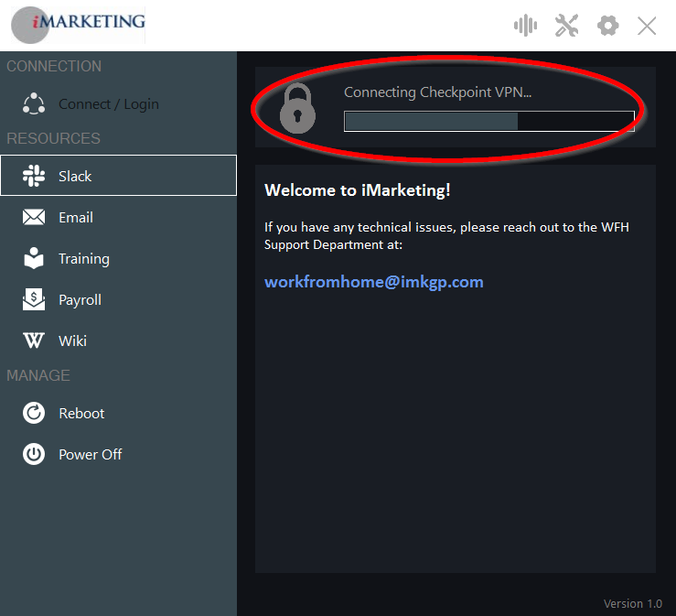This screenshot has width=676, height=616.
Task: Choose Power Off under Manage
Action: [x=90, y=454]
